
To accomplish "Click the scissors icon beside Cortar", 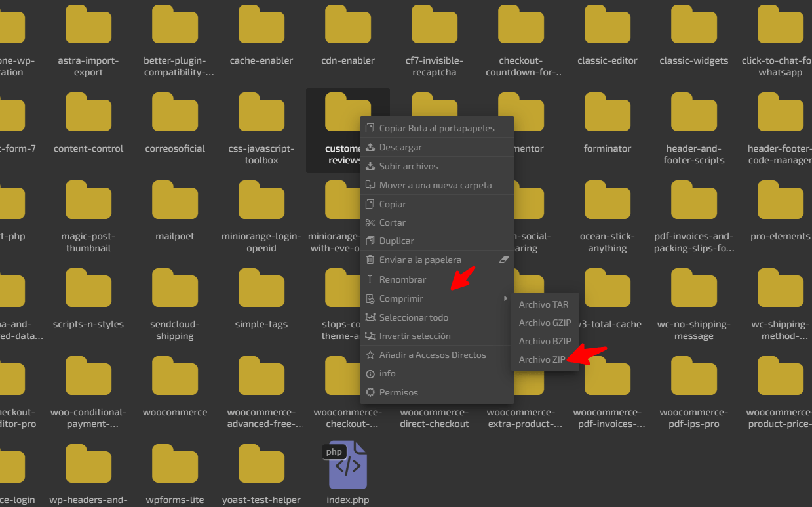I will (370, 222).
